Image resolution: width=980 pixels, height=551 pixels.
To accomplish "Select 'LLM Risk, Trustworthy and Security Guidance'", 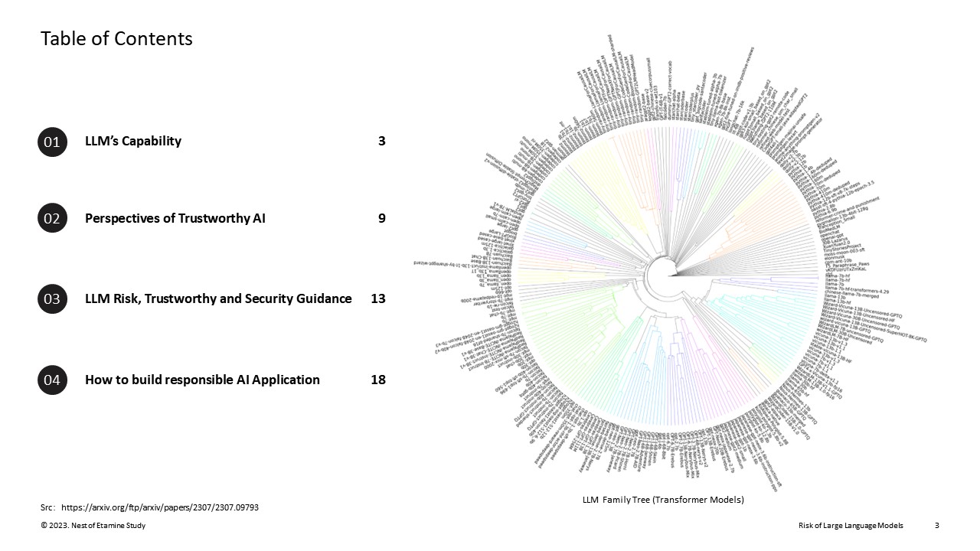I will tap(218, 298).
